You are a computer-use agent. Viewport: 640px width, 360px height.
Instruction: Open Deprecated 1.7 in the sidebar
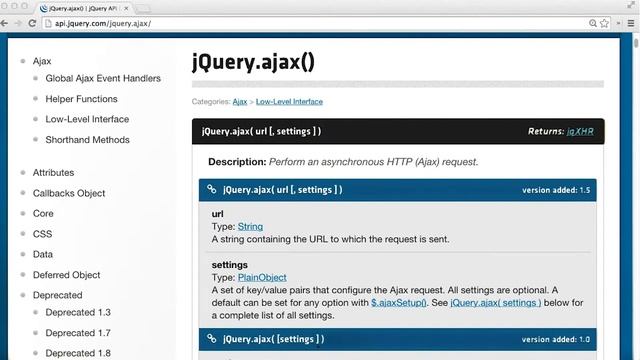pyautogui.click(x=78, y=333)
